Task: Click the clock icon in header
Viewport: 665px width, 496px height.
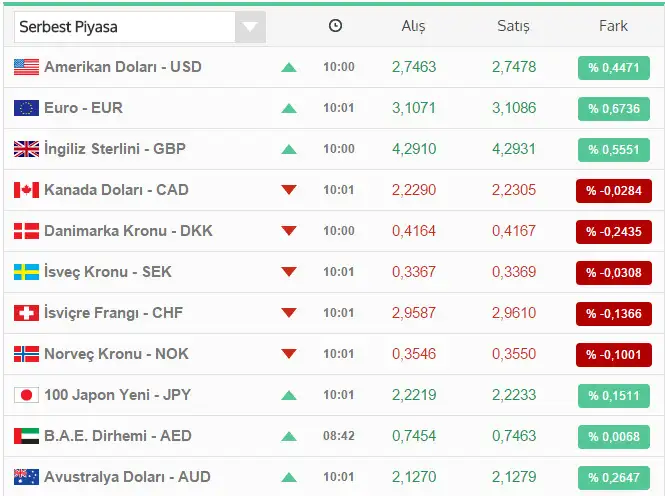Action: click(335, 26)
